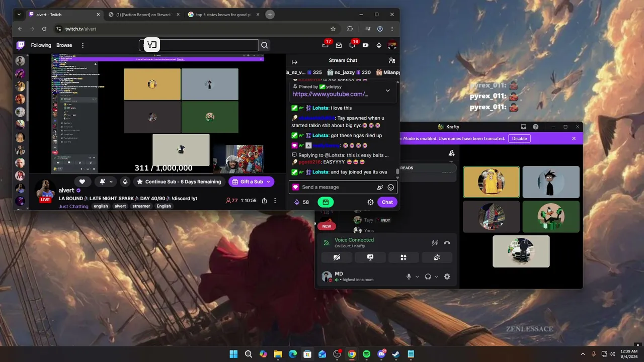Screen dimensions: 644x362
Task: Open Chrome extensions puzzle icon
Action: tap(350, 29)
